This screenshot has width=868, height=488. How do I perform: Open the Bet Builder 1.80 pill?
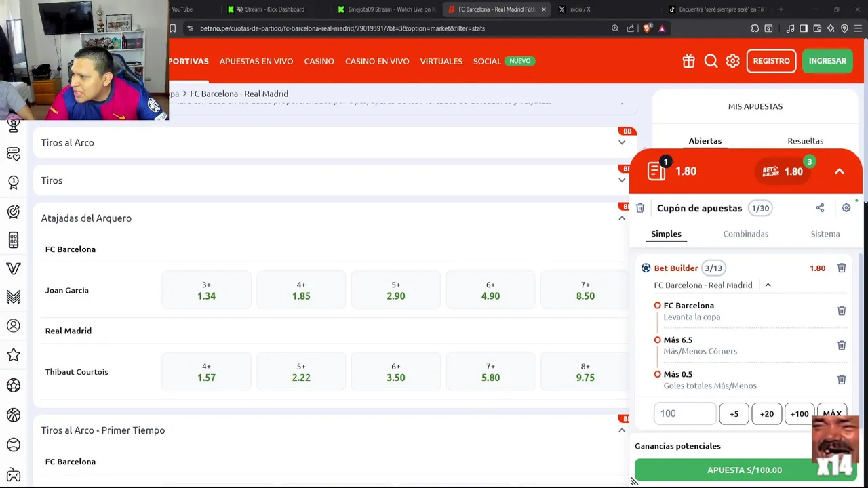pyautogui.click(x=783, y=171)
